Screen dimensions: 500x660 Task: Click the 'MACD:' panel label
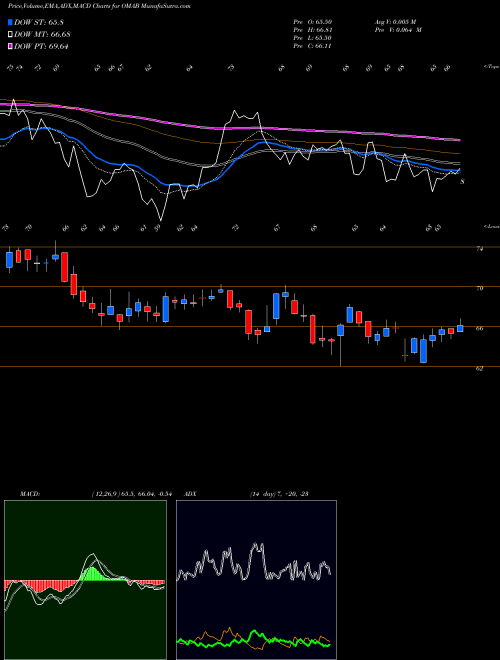30,494
